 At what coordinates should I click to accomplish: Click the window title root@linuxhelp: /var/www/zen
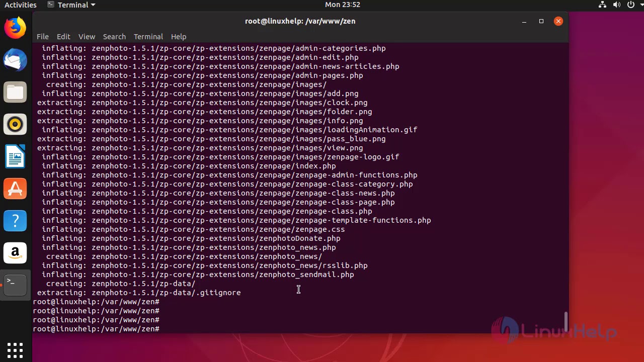(300, 21)
